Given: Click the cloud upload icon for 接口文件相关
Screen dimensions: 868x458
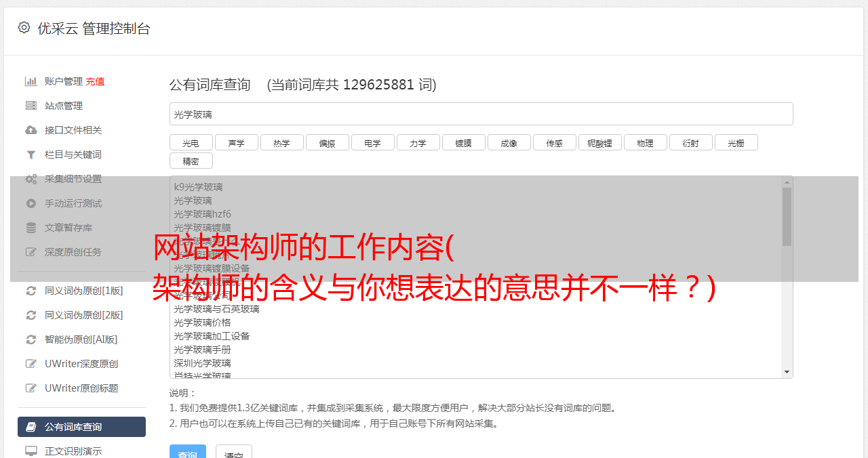Looking at the screenshot, I should (x=31, y=130).
